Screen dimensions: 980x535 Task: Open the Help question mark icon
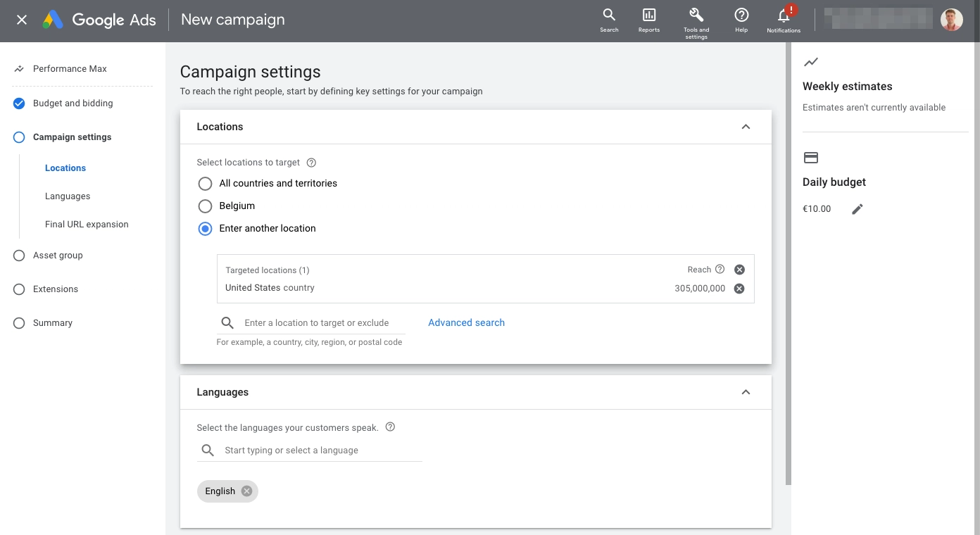(x=741, y=20)
